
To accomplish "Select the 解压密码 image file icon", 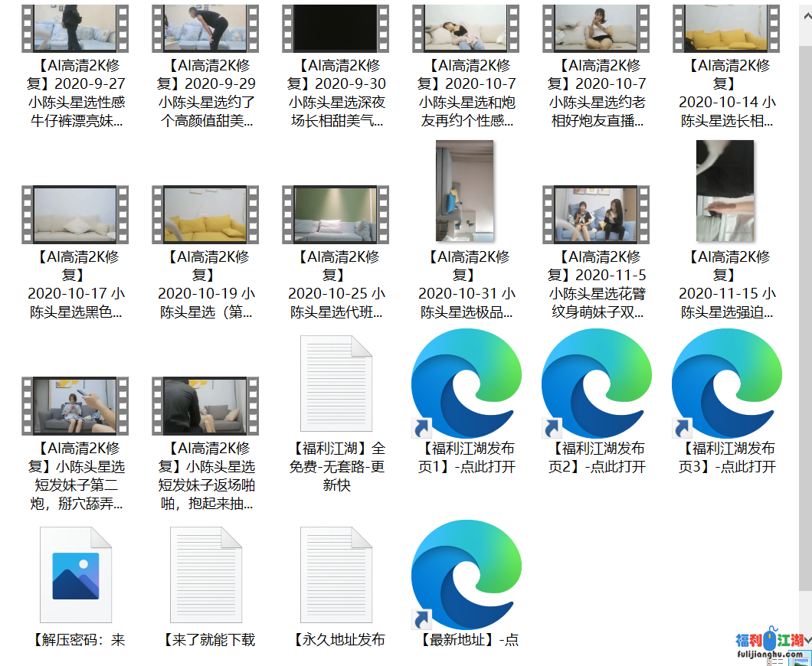I will tap(75, 576).
